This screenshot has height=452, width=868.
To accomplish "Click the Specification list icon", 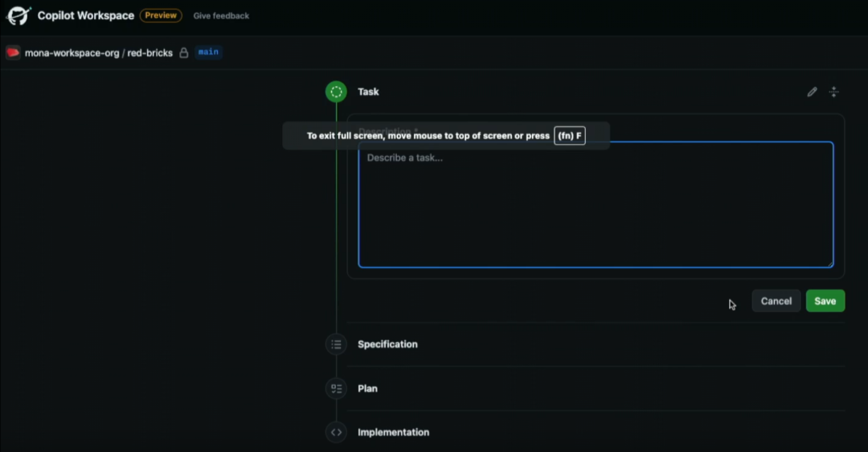I will click(336, 344).
